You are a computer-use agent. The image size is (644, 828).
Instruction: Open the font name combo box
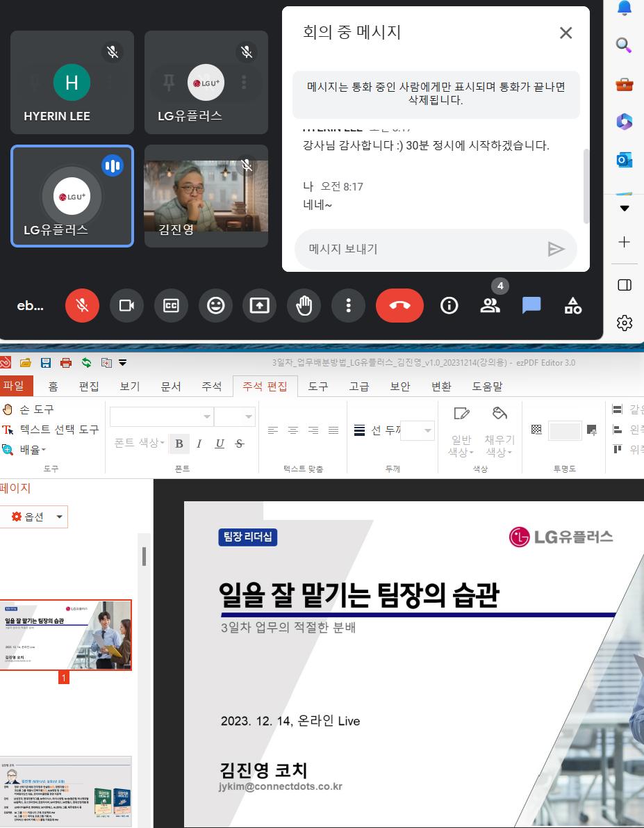(162, 416)
